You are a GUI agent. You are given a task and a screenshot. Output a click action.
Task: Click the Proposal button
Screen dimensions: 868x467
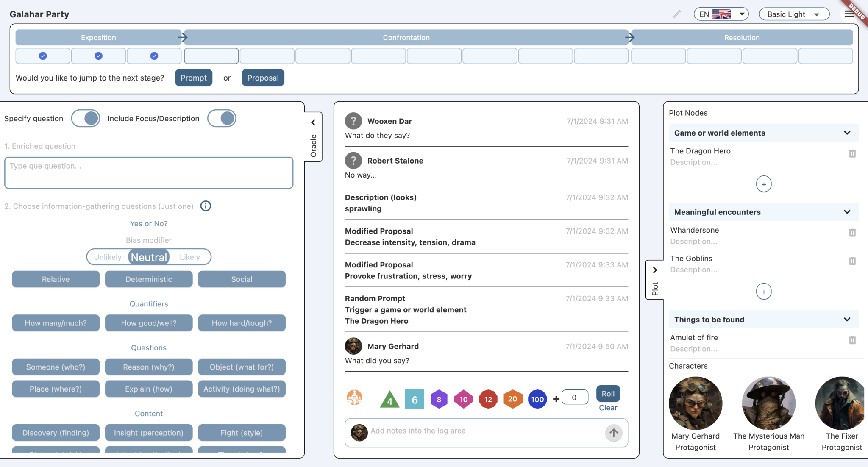263,78
